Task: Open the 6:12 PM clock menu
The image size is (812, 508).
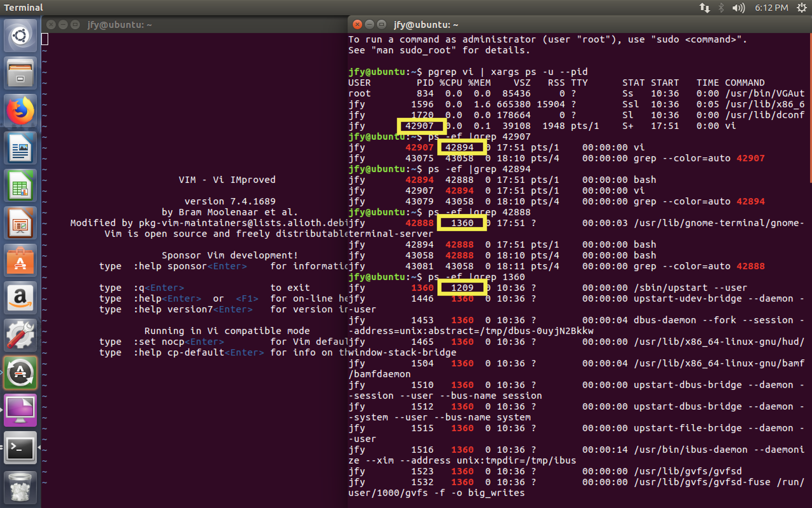Action: tap(771, 7)
